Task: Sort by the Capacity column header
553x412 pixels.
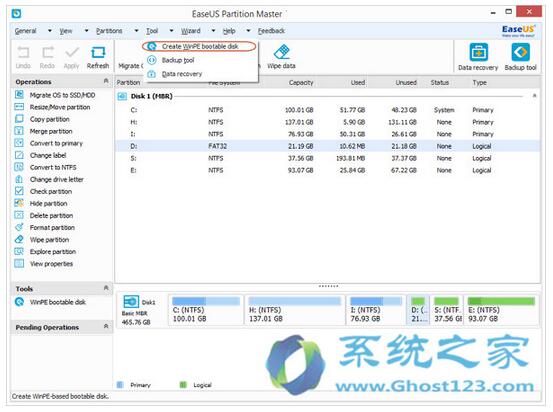Action: [x=301, y=83]
